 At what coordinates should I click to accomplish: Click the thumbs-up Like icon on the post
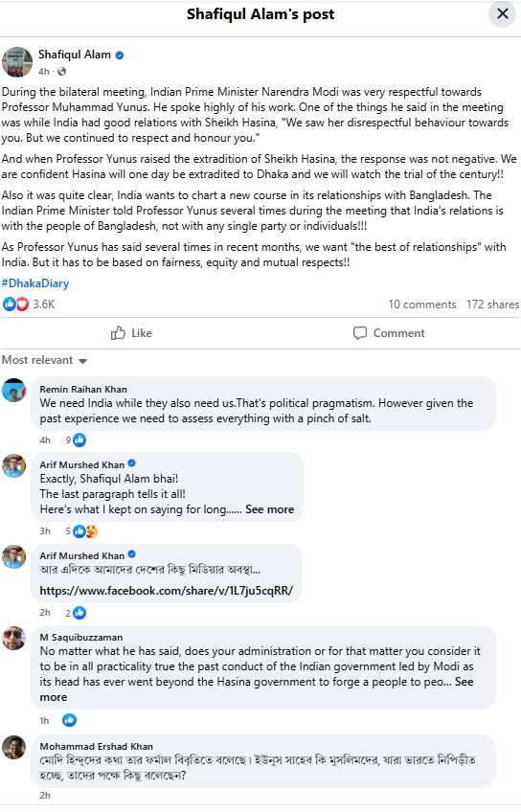118,333
